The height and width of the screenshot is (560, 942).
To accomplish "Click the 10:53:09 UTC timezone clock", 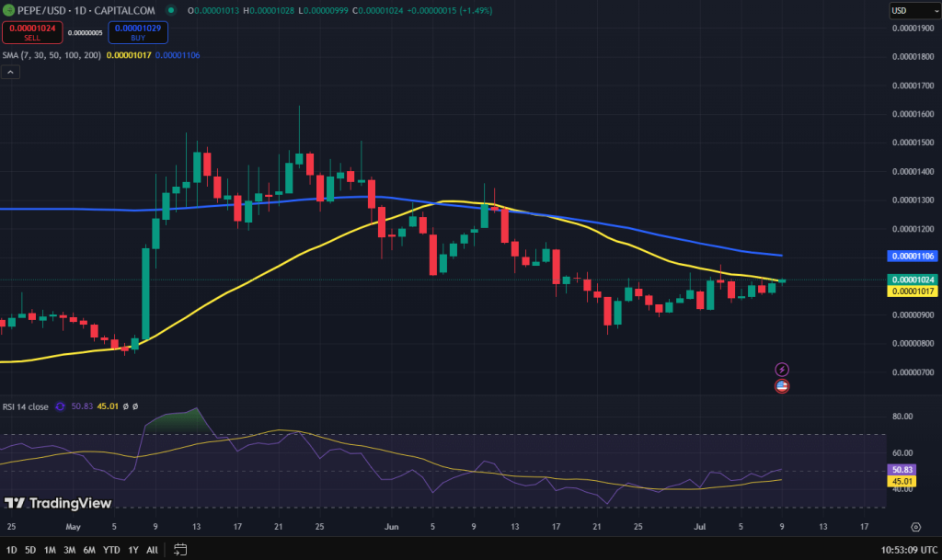I will click(x=909, y=550).
